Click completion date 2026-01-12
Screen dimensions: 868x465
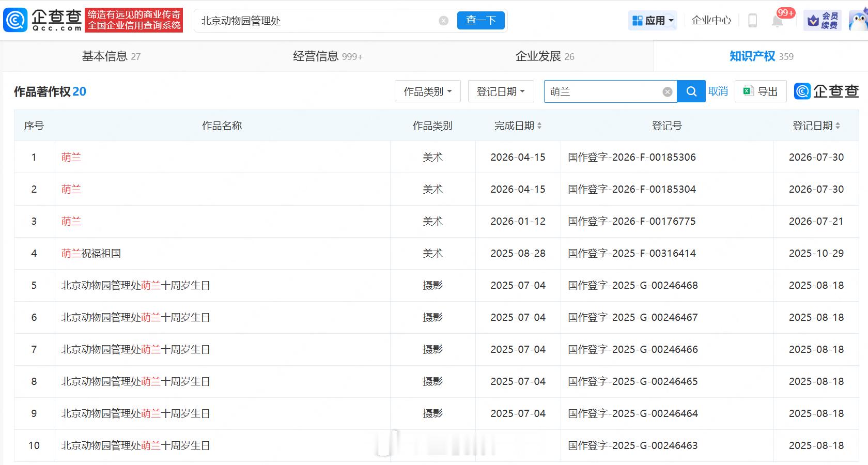[x=518, y=221]
